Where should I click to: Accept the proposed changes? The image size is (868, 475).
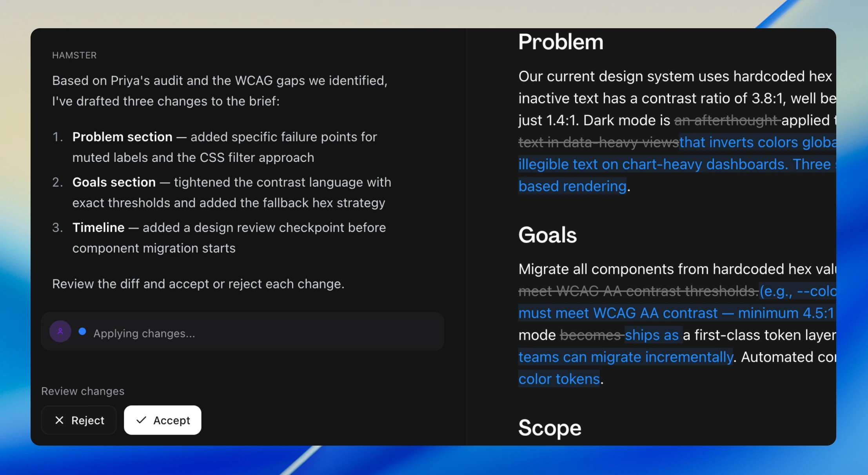(163, 420)
